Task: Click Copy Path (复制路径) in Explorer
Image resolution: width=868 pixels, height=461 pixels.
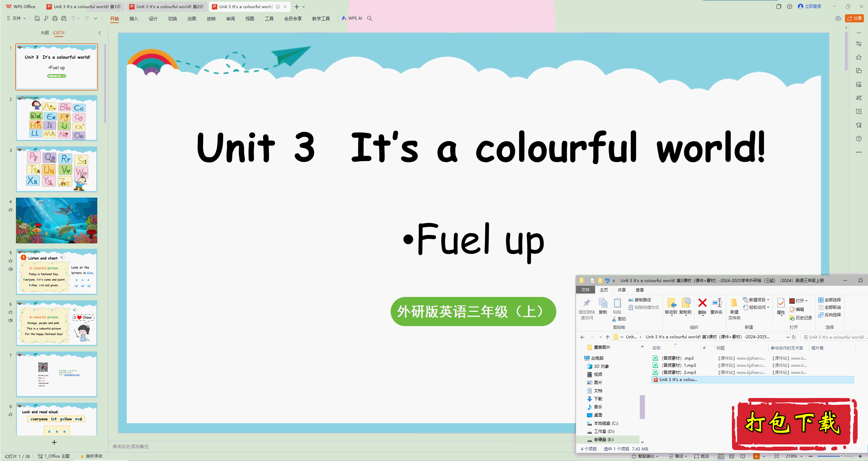Action: pyautogui.click(x=639, y=300)
